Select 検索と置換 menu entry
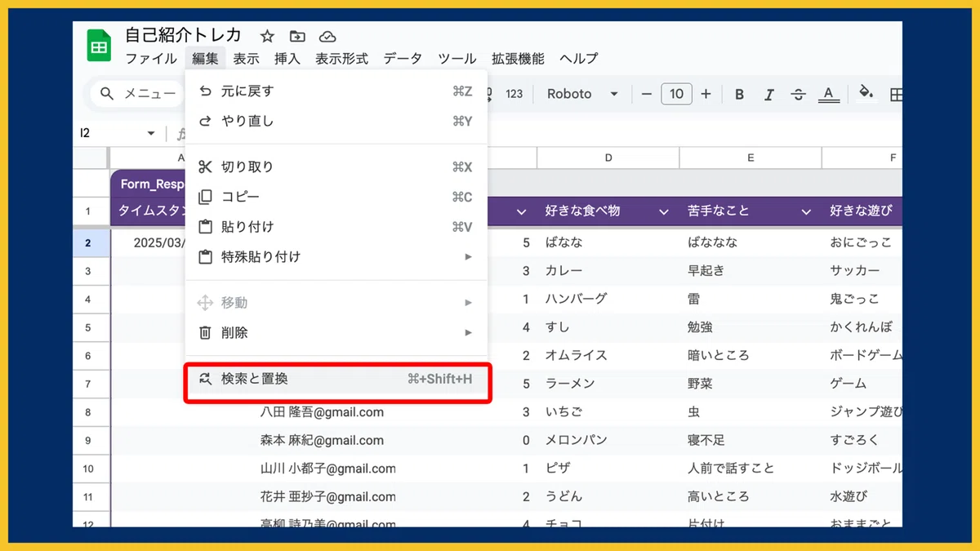The image size is (980, 551). pyautogui.click(x=336, y=379)
